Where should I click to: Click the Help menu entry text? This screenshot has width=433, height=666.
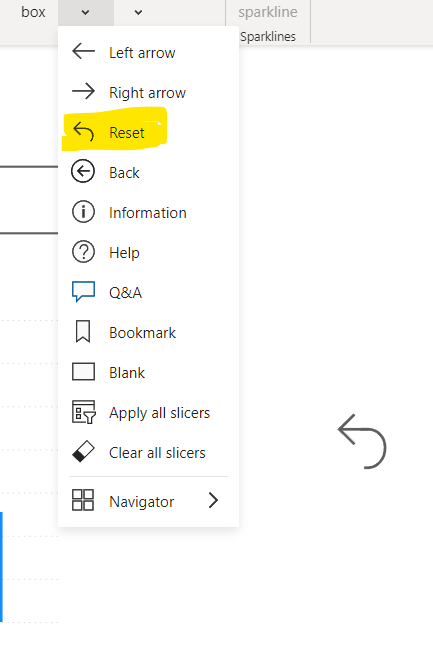(x=124, y=253)
